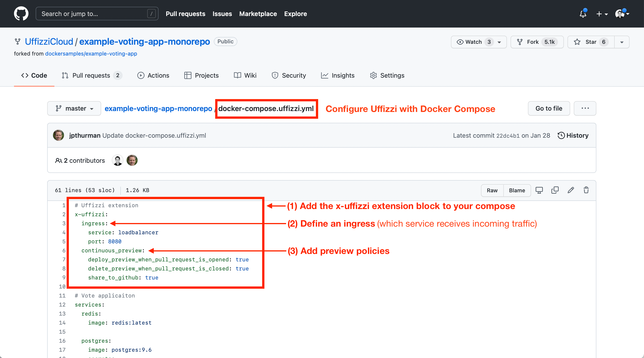Screen dimensions: 644x358
Task: Switch to the Settings tab
Action: pos(387,75)
